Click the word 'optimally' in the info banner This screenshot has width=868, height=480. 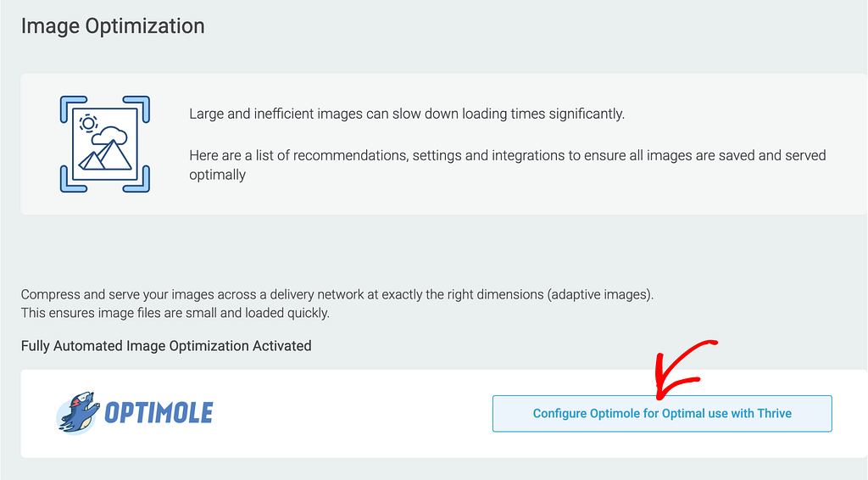[x=218, y=175]
